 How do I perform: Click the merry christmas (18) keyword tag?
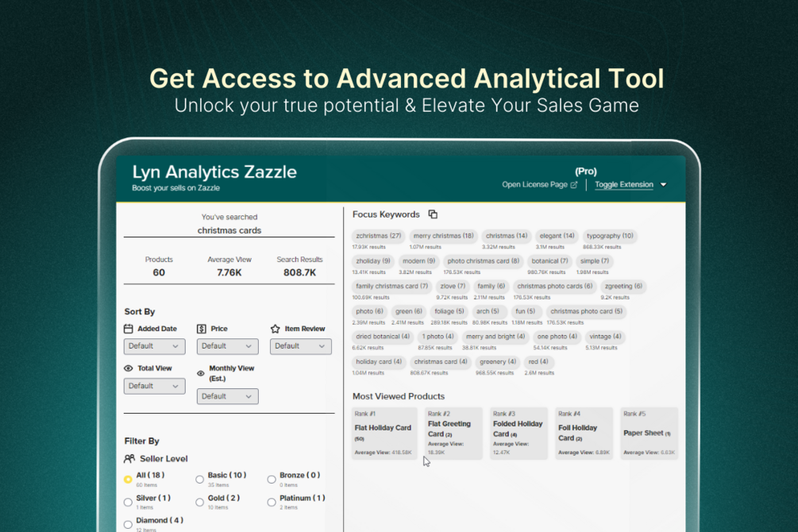tap(443, 236)
